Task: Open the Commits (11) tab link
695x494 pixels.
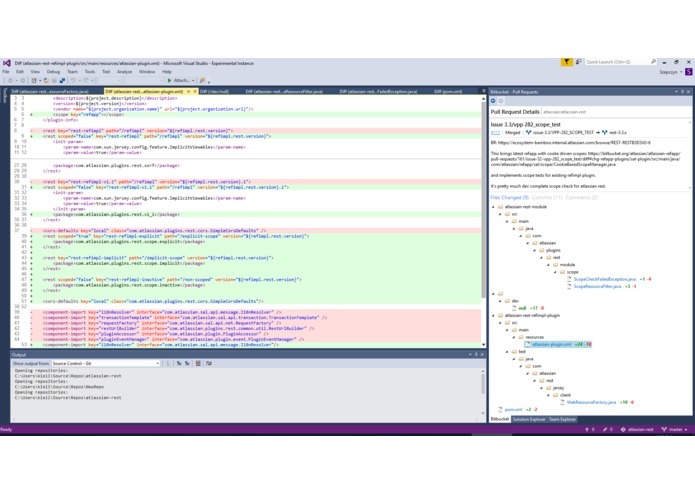Action: (x=547, y=198)
